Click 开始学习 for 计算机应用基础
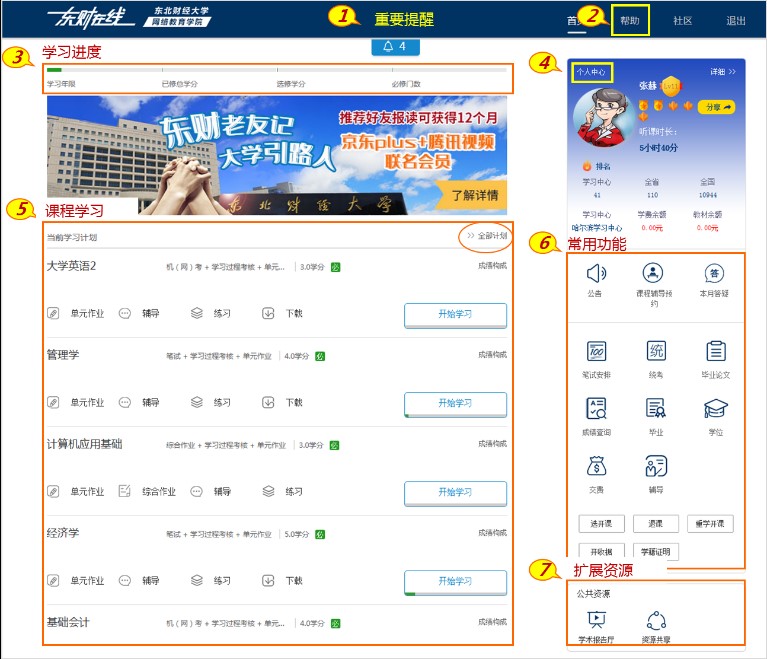Screen dimensions: 767x659 coord(455,493)
